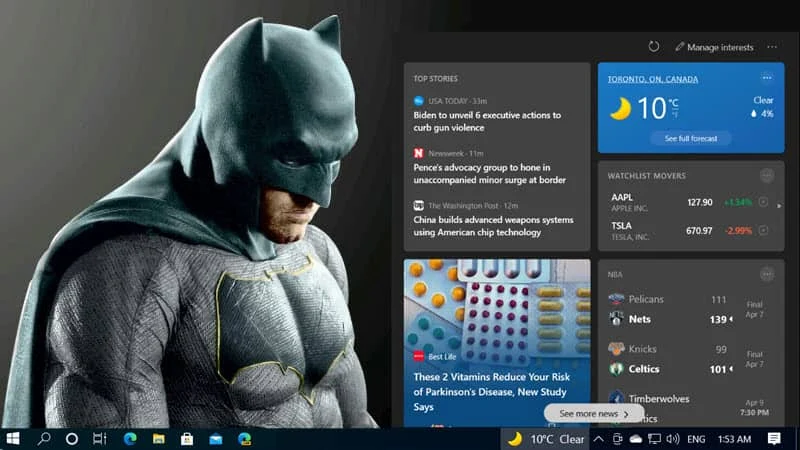Toggle the 10°C Clear taskbar weather widget
This screenshot has width=800, height=450.
pos(545,439)
